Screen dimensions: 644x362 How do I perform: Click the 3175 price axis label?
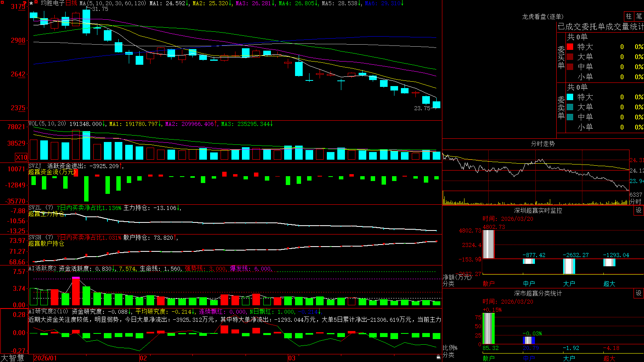coord(18,6)
